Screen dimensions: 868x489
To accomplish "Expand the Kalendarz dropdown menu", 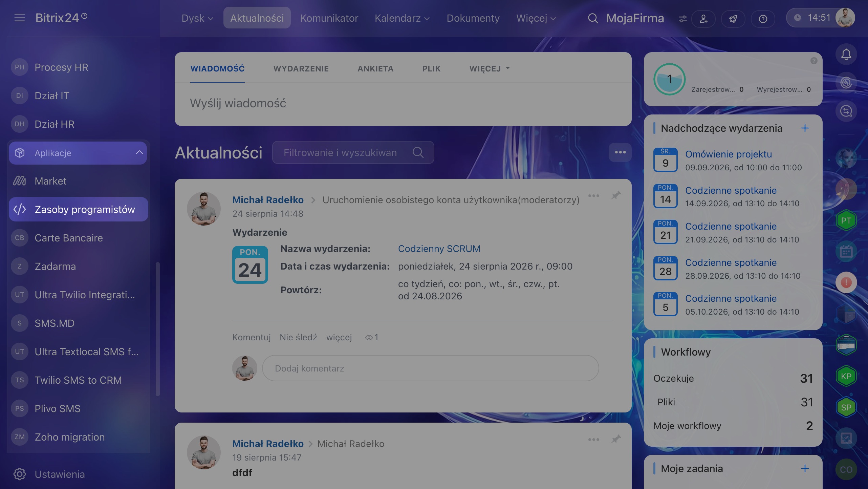I will pos(402,18).
